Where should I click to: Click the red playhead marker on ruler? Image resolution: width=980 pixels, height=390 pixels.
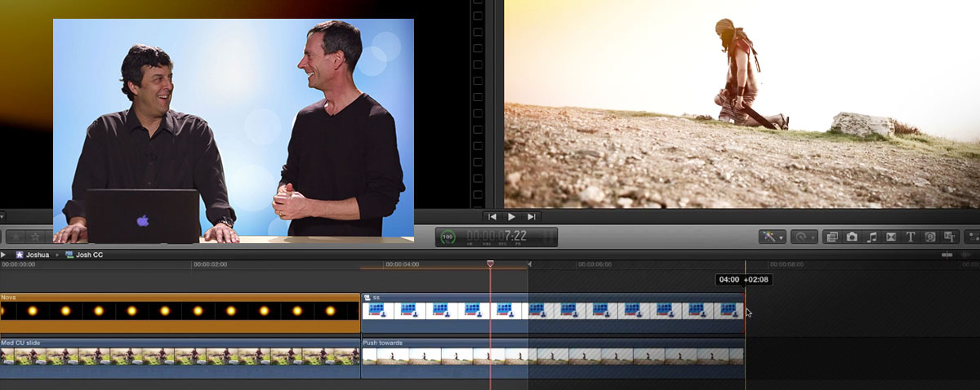click(x=491, y=264)
